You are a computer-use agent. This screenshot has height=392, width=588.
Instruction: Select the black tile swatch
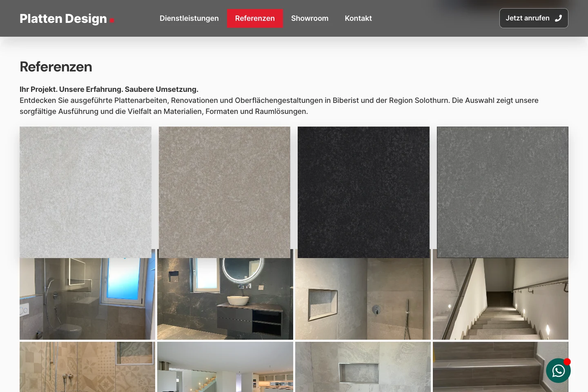tap(363, 192)
